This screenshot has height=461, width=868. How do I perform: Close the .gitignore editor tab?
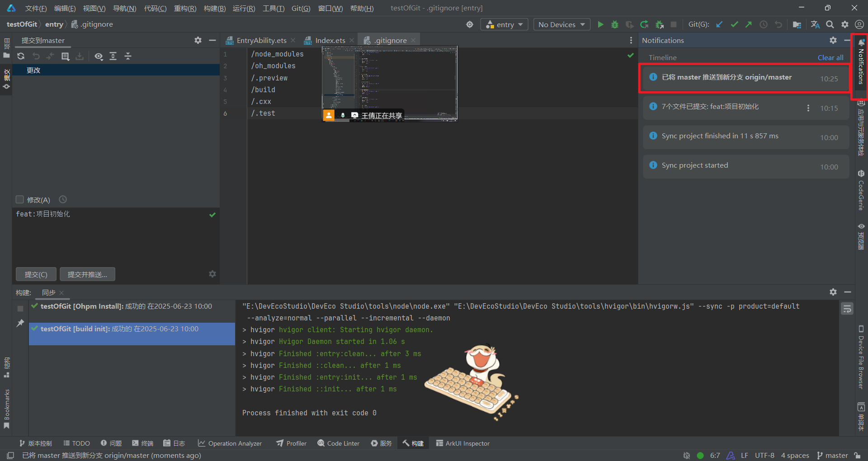coord(413,40)
